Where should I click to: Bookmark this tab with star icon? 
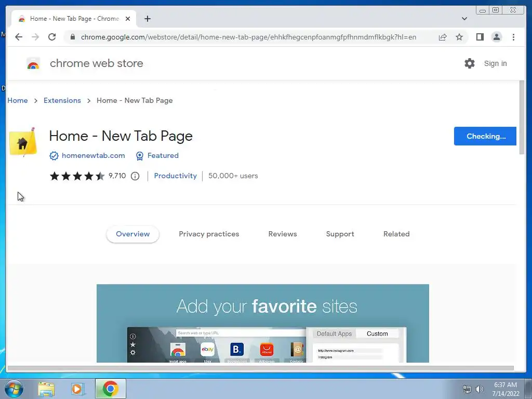click(459, 37)
